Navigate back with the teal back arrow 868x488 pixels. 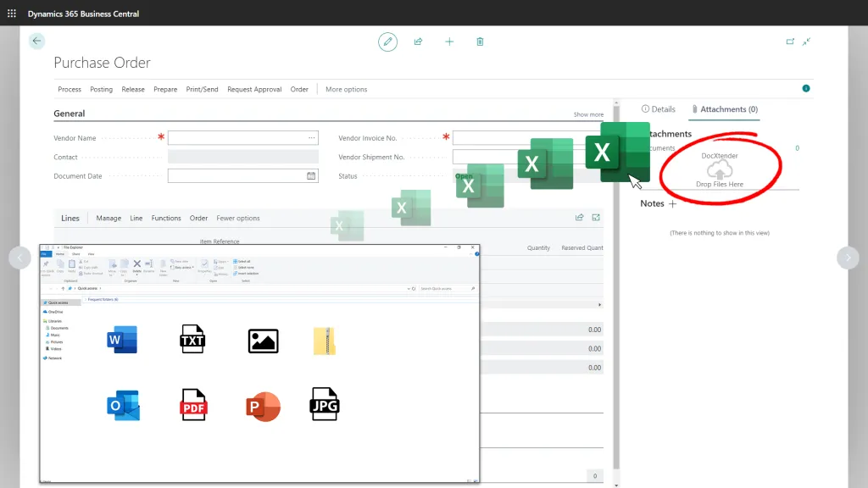(36, 40)
